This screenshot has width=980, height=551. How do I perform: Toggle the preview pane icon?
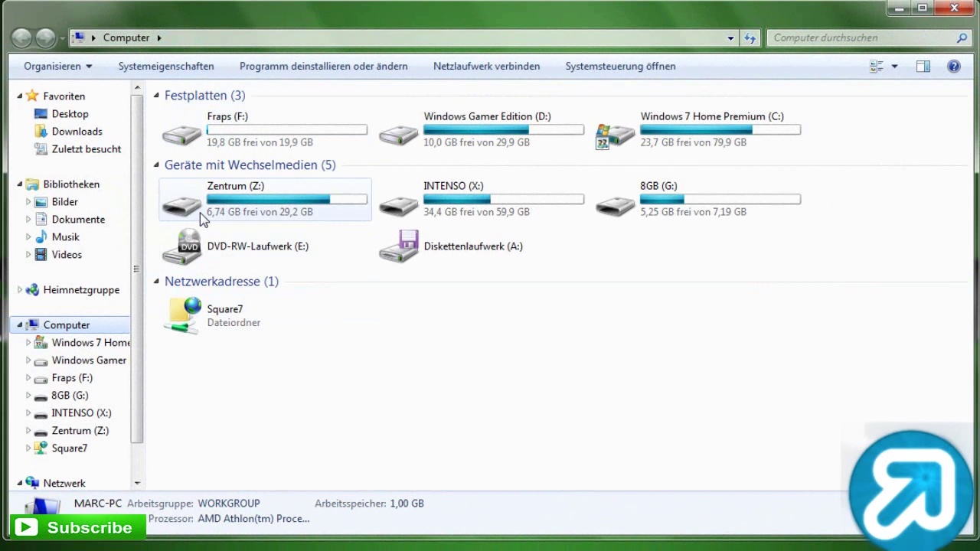point(923,67)
